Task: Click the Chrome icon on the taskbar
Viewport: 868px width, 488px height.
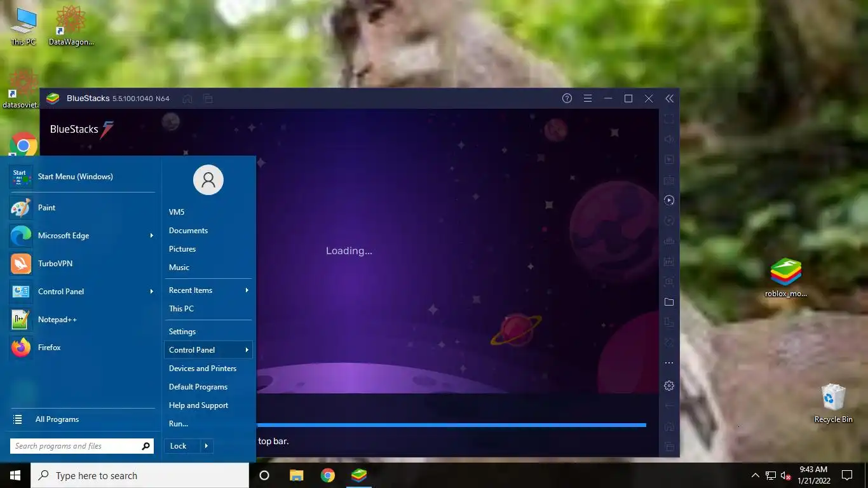Action: [x=328, y=475]
